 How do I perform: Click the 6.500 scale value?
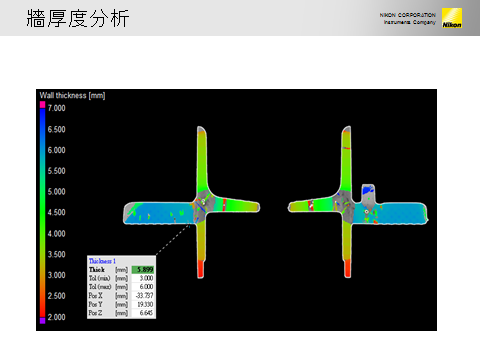tap(56, 129)
